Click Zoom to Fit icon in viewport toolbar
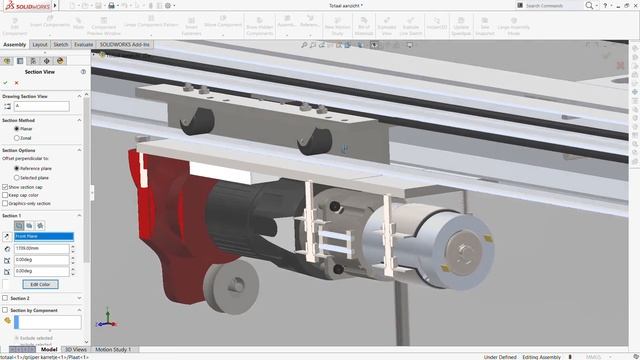Viewport: 640px width, 360px height. (x=304, y=45)
